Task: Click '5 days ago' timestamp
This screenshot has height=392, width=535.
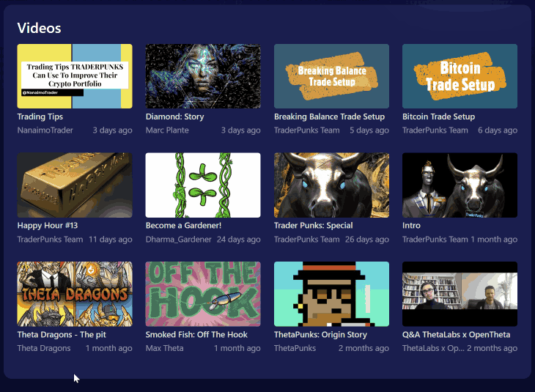Action: coord(369,130)
